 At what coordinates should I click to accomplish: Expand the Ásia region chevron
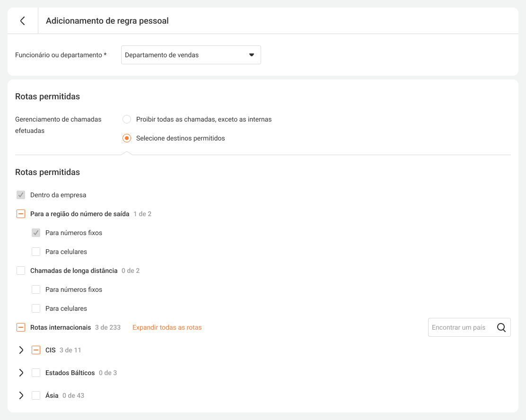click(x=21, y=395)
